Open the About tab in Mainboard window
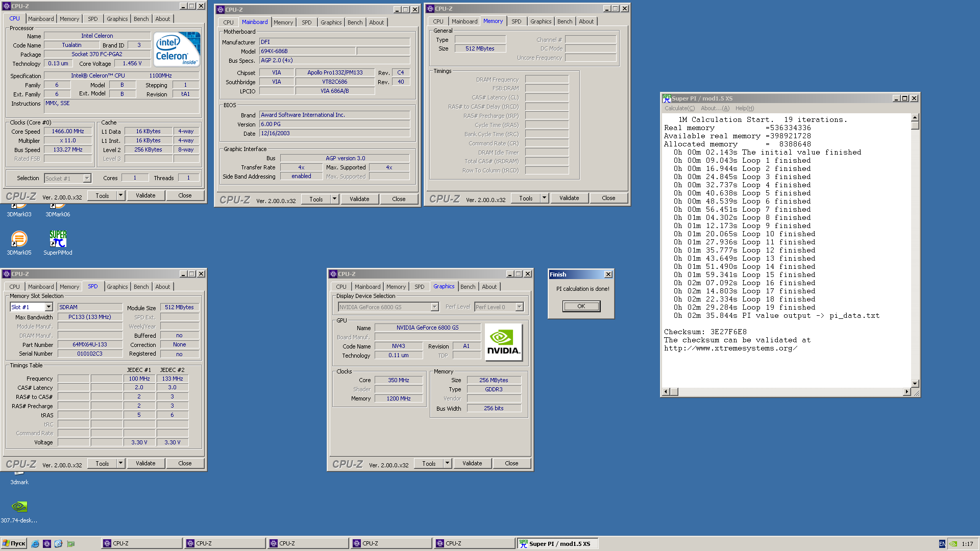 [x=377, y=22]
